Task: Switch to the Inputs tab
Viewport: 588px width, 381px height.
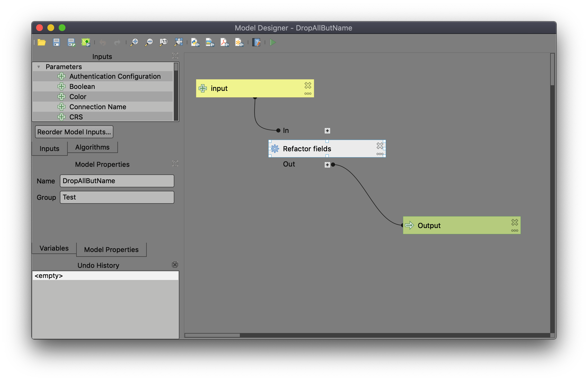Action: pyautogui.click(x=49, y=147)
